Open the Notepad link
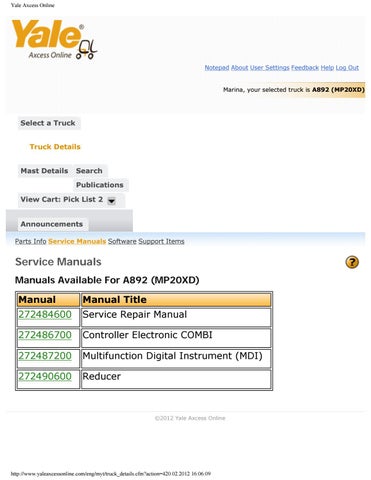Screen dimensions: 371x480 (217, 68)
